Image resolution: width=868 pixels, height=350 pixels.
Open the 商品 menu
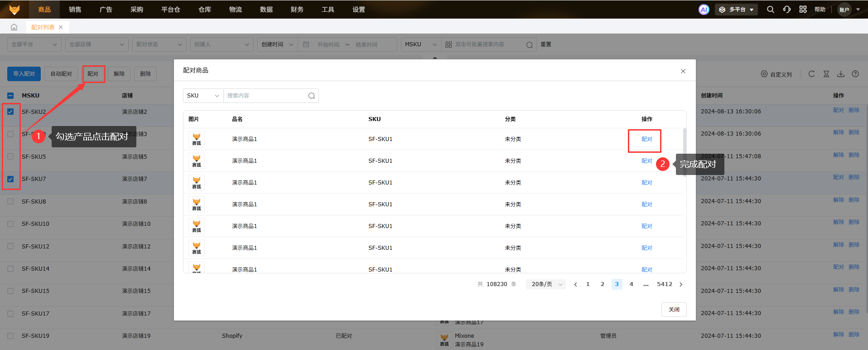click(44, 10)
